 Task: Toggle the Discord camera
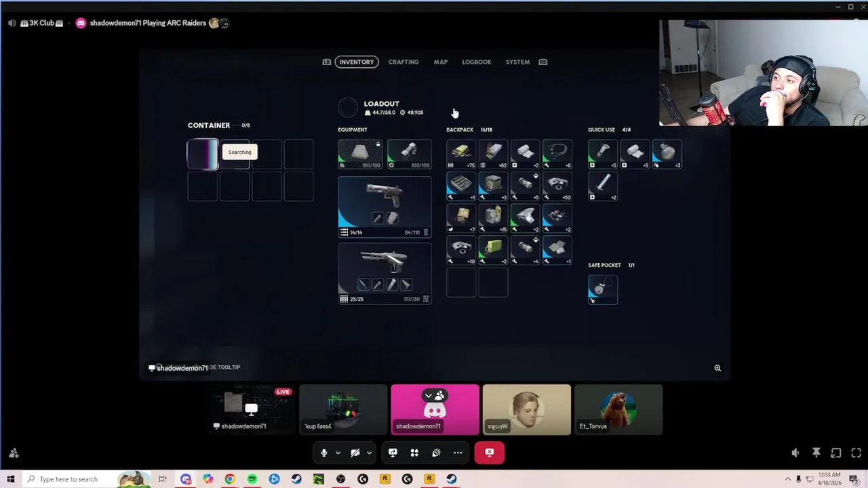point(355,453)
